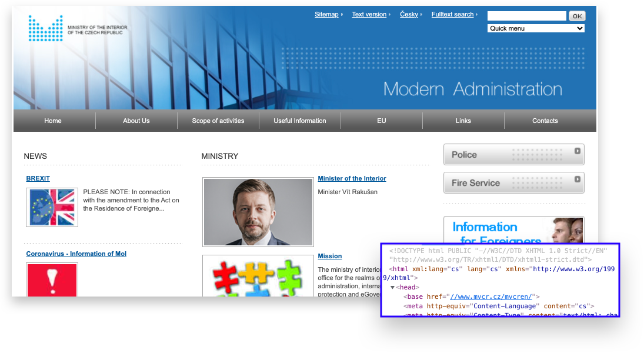Screen dimensions: 644x353
Task: Open the Brexit flag thumbnail image
Action: 52,207
